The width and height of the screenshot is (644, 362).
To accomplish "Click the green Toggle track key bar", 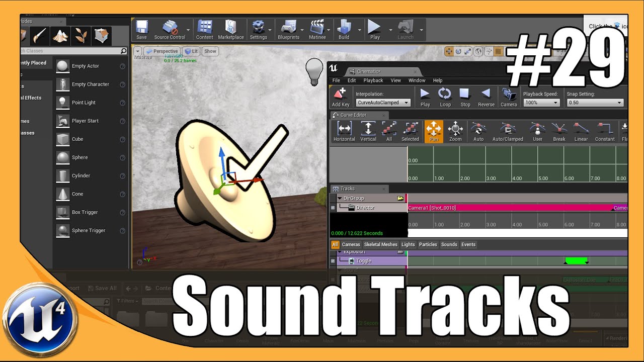I will point(576,260).
